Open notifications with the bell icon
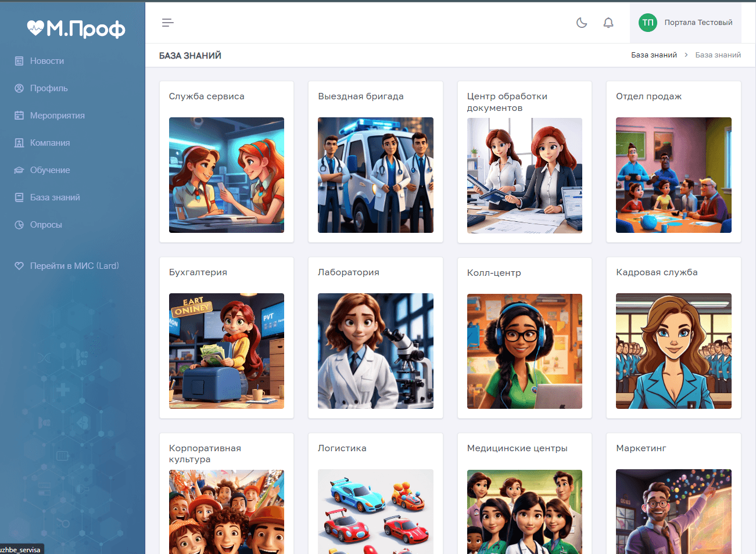This screenshot has height=554, width=756. [608, 23]
